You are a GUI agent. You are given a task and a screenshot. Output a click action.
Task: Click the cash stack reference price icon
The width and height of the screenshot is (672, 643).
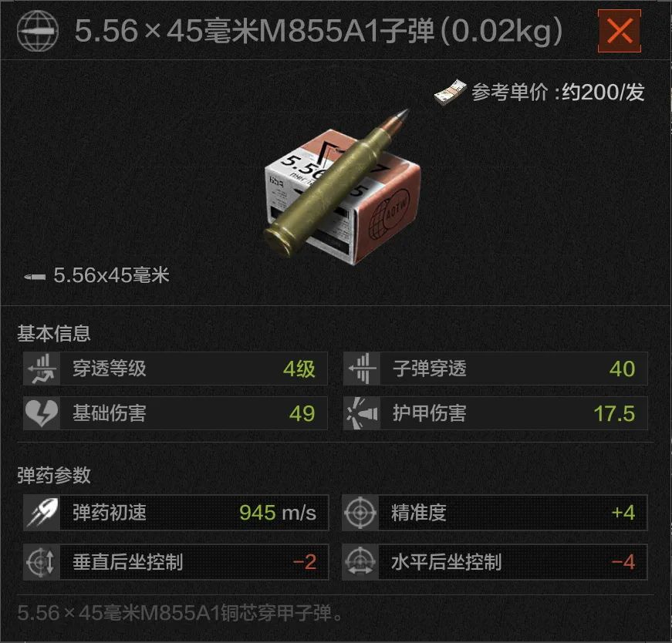point(450,92)
